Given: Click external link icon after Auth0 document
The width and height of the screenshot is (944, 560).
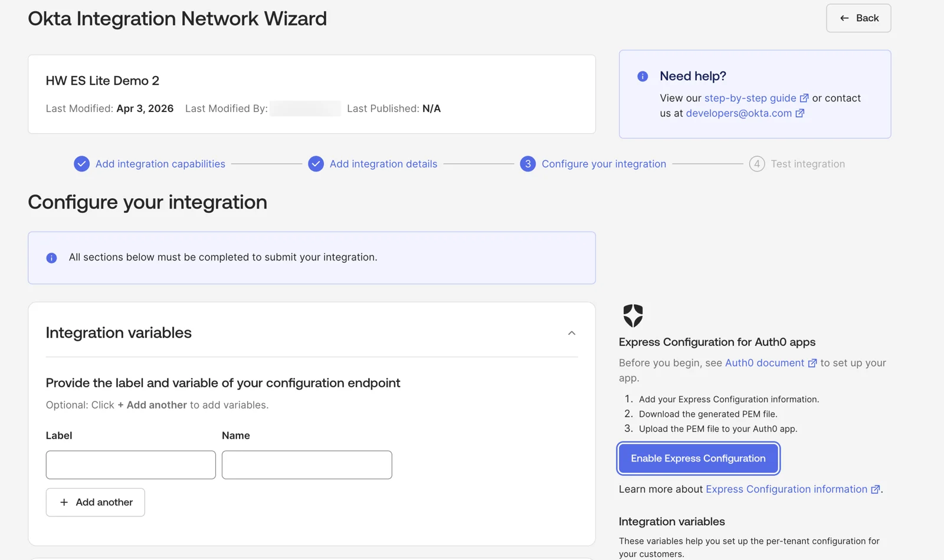Looking at the screenshot, I should (812, 363).
